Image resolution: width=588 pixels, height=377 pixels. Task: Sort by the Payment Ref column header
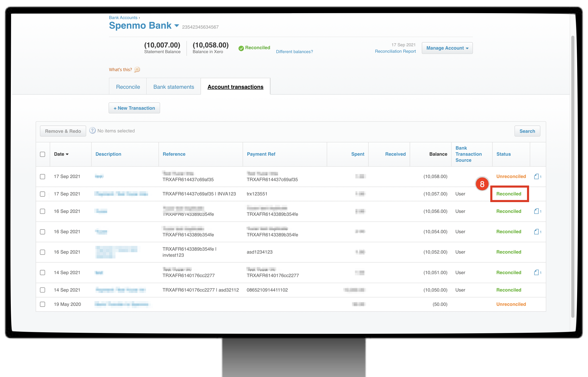[x=261, y=154]
